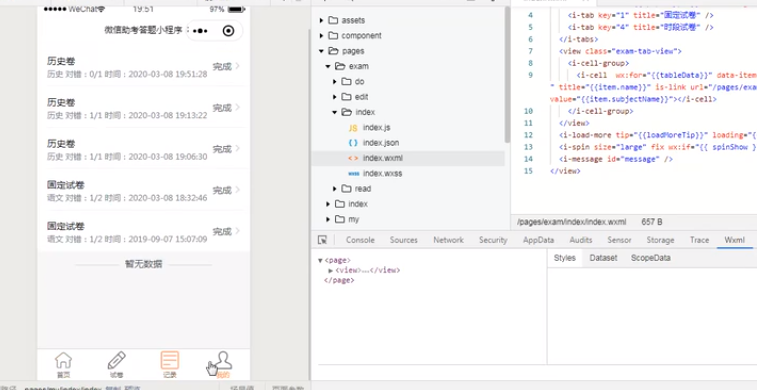
Task: Switch to the Sources tab
Action: click(404, 240)
